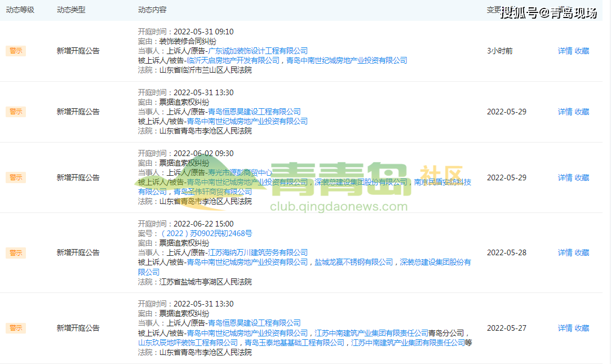Open 青岛中南世纪城房地产业投资有限公司 in the 装饰装修合同纠纷 row

coord(347,60)
